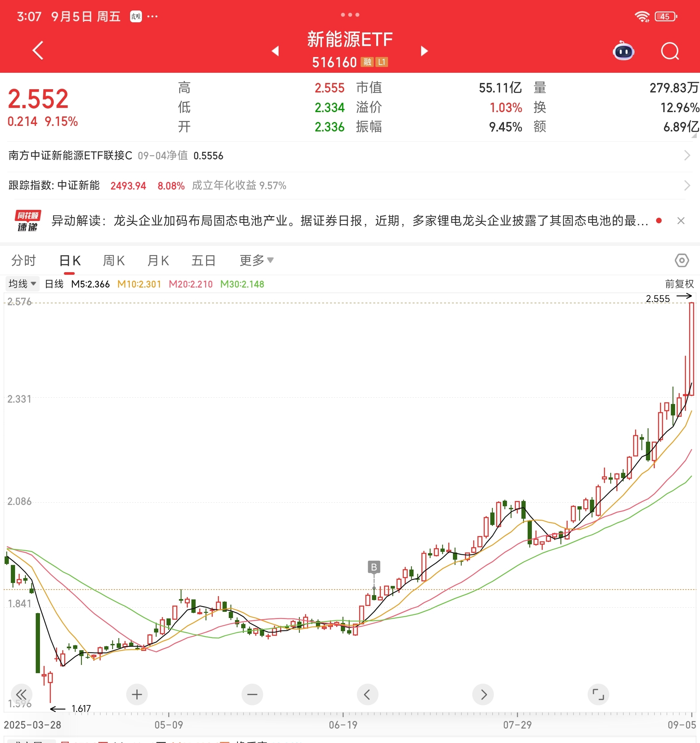This screenshot has height=743, width=700.
Task: Tap the 市值 55.11亿 value
Action: (500, 88)
